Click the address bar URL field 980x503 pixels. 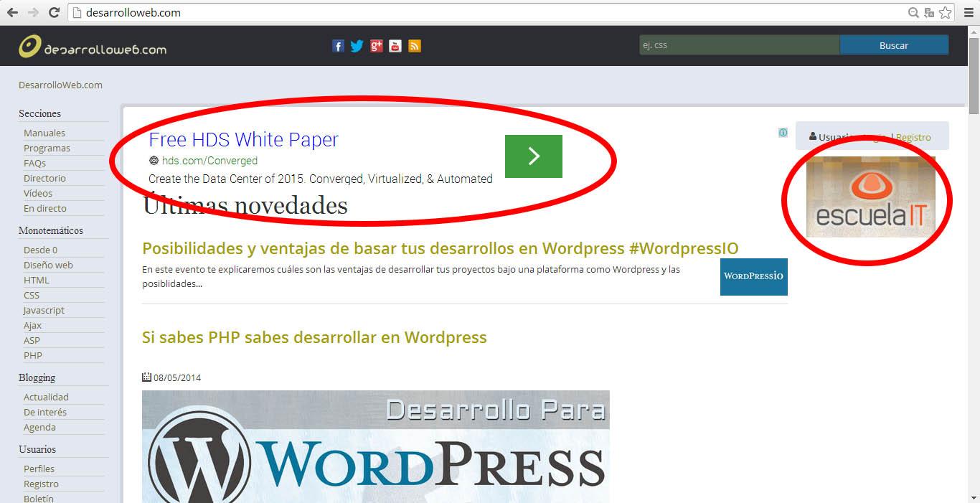[488, 12]
